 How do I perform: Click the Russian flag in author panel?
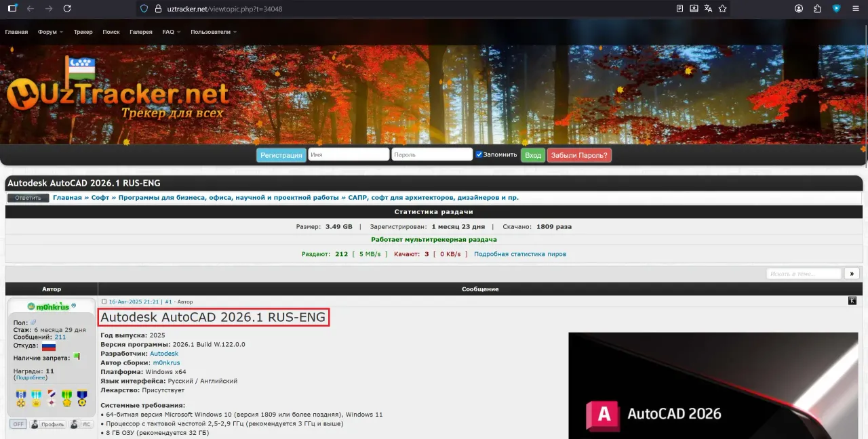[x=49, y=347]
